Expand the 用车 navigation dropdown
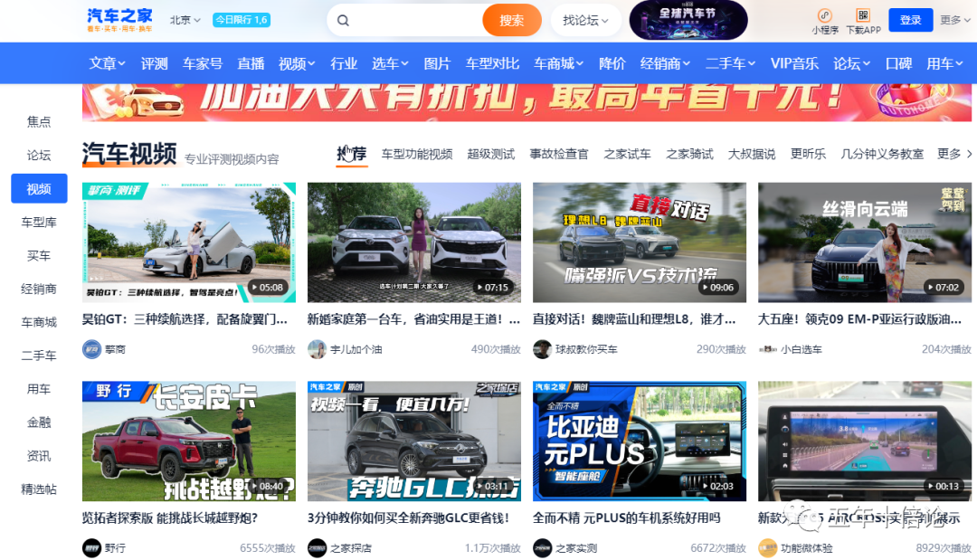 click(x=944, y=63)
